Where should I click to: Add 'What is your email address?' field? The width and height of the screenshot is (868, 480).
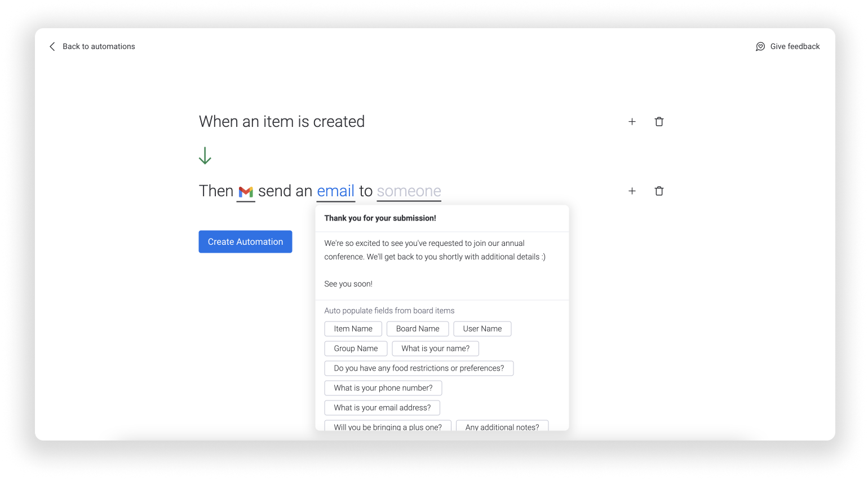tap(382, 408)
